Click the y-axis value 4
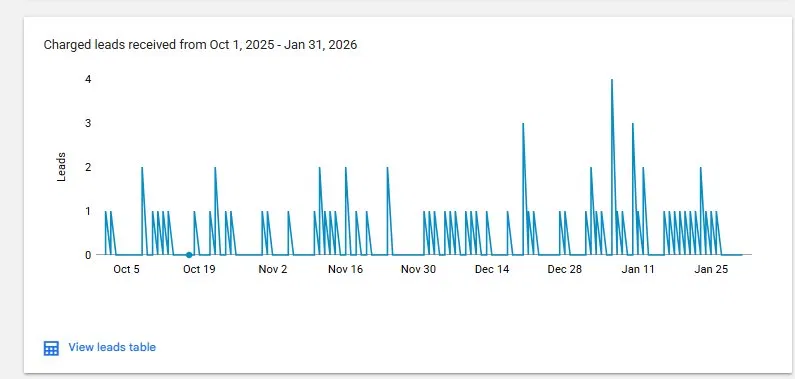This screenshot has width=795, height=379. (x=88, y=80)
